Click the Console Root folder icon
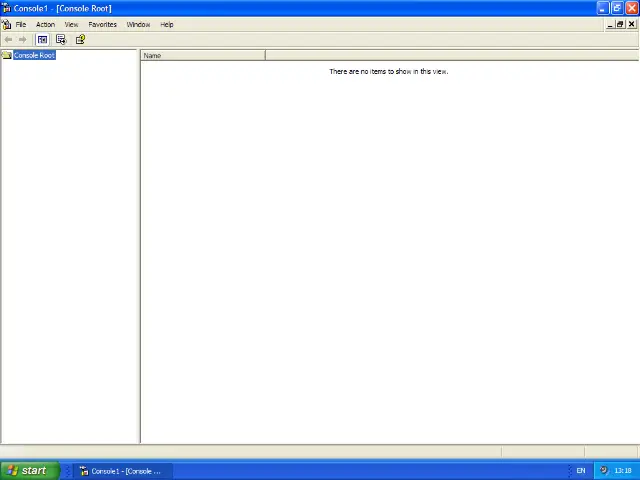The height and width of the screenshot is (480, 640). point(7,55)
